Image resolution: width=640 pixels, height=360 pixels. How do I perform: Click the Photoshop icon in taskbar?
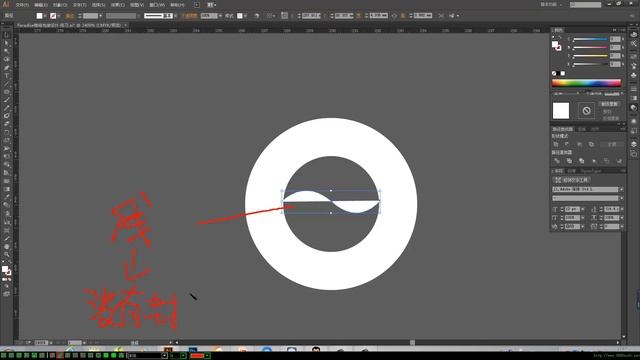[x=193, y=350]
